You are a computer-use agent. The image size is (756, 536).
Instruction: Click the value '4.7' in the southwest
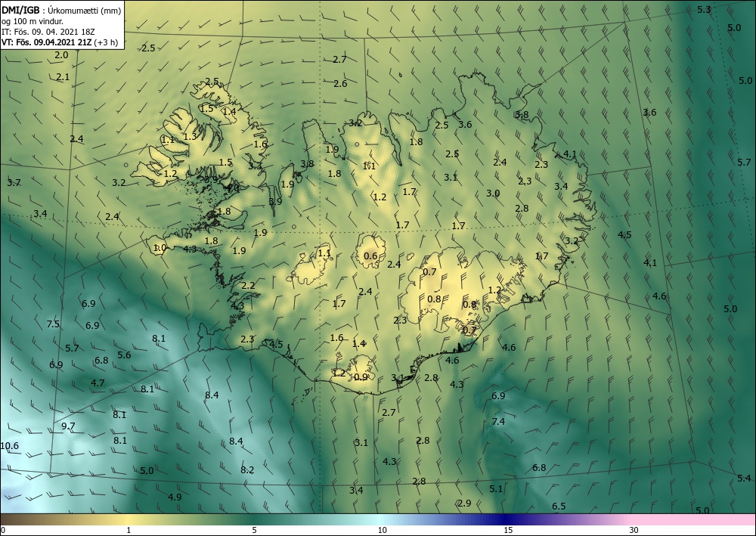[x=98, y=383]
